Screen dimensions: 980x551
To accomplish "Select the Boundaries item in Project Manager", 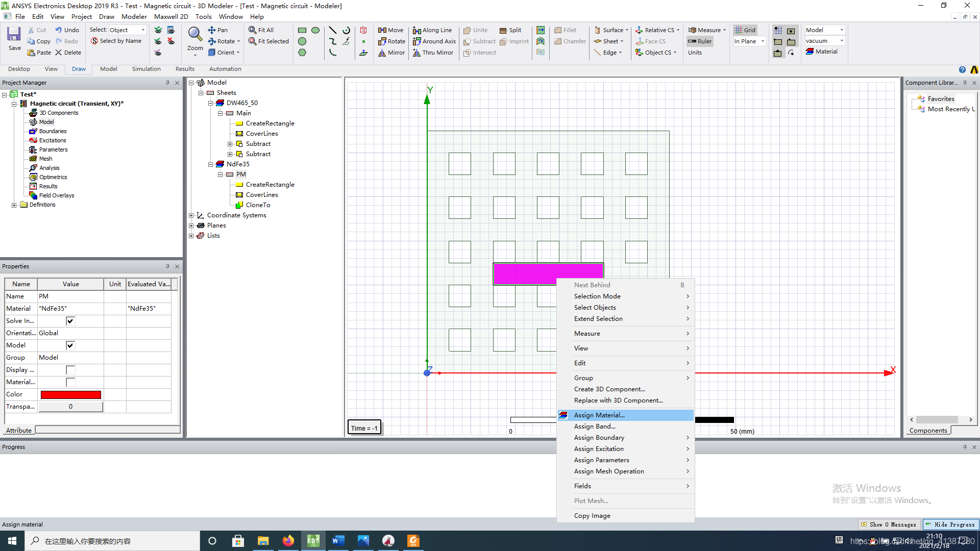I will pyautogui.click(x=53, y=131).
